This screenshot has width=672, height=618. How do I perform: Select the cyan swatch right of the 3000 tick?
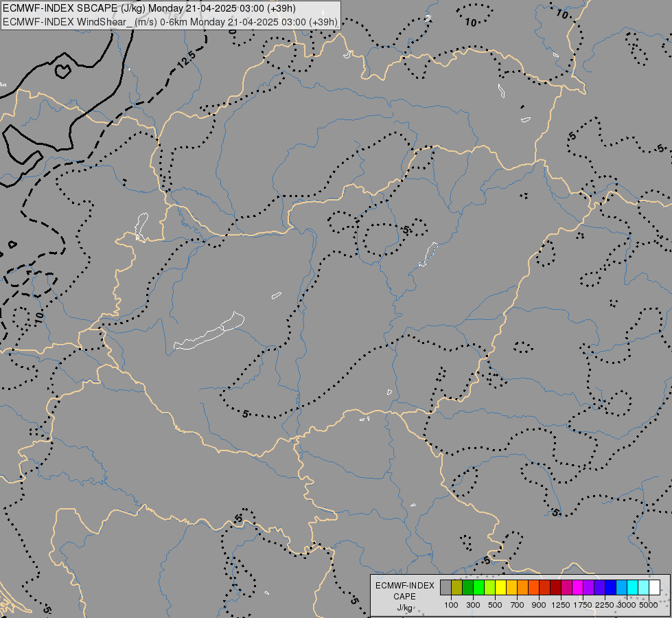click(x=633, y=587)
